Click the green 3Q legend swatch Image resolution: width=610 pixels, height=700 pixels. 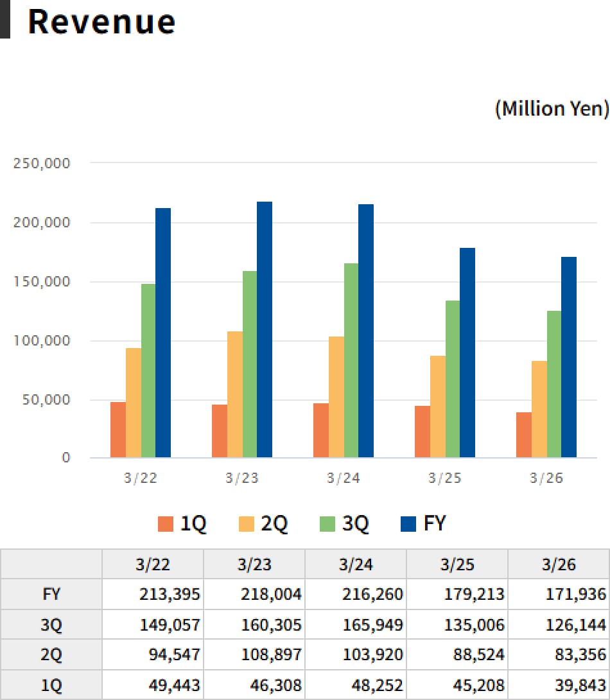point(327,523)
